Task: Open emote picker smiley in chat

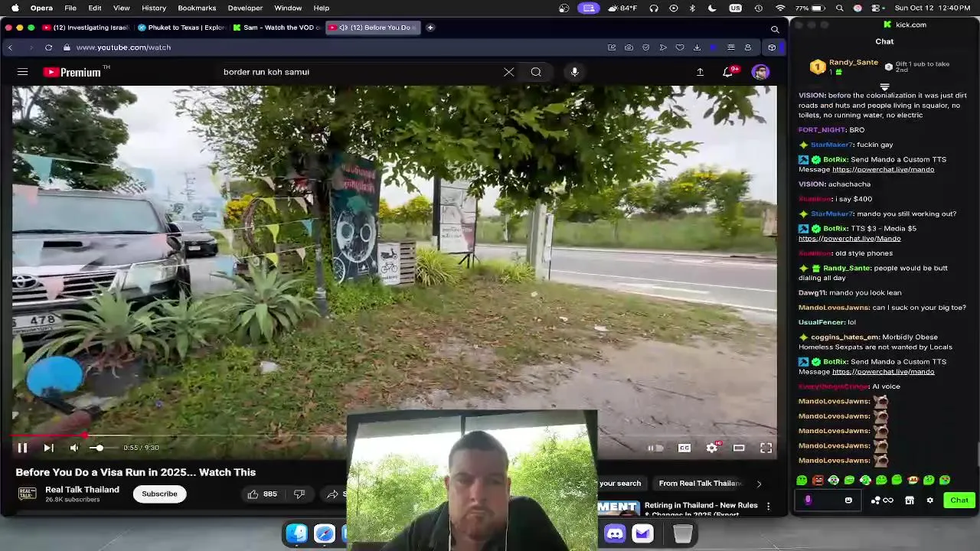Action: [848, 500]
